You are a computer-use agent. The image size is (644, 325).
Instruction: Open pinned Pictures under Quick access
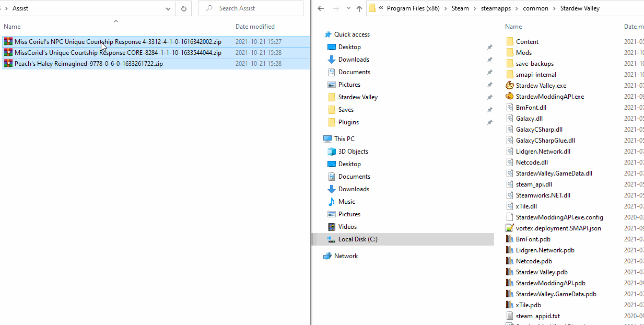point(349,85)
